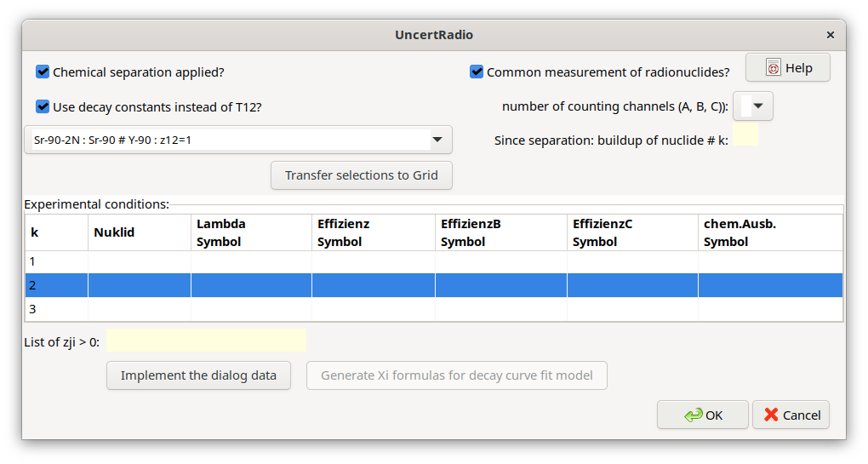Click the buildup of nuclide k field
The image size is (868, 464).
click(745, 135)
